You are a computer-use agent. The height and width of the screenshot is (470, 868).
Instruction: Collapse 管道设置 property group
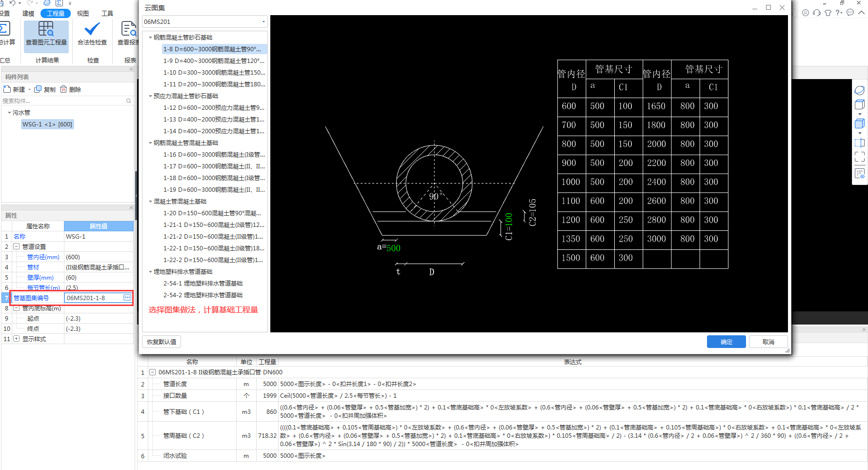click(16, 246)
